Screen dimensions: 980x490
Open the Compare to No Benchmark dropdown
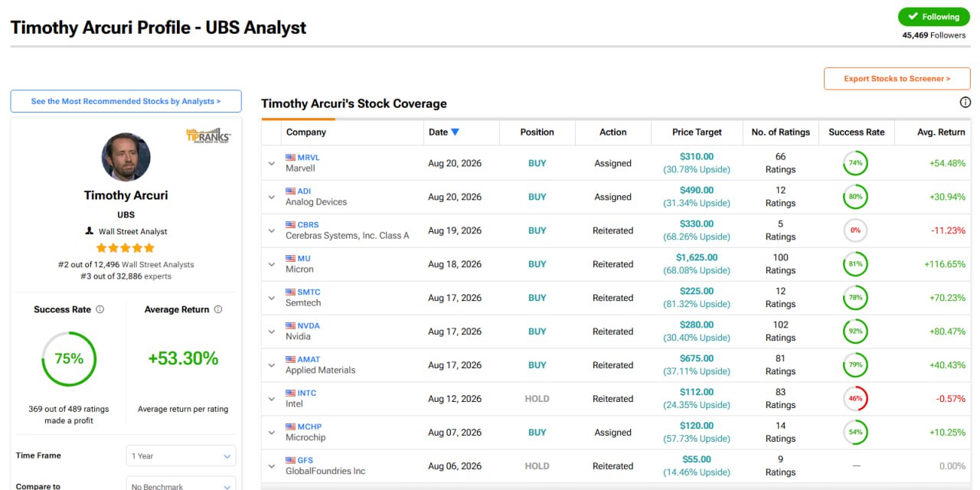click(181, 485)
